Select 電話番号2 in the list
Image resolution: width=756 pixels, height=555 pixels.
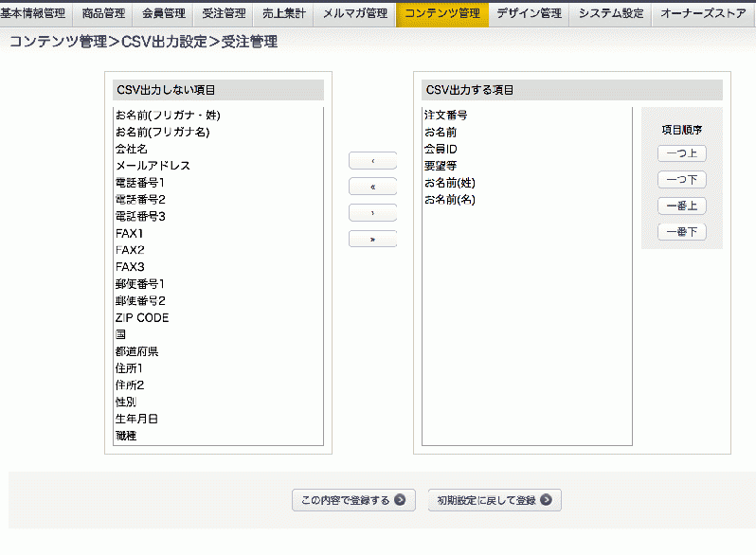click(218, 200)
